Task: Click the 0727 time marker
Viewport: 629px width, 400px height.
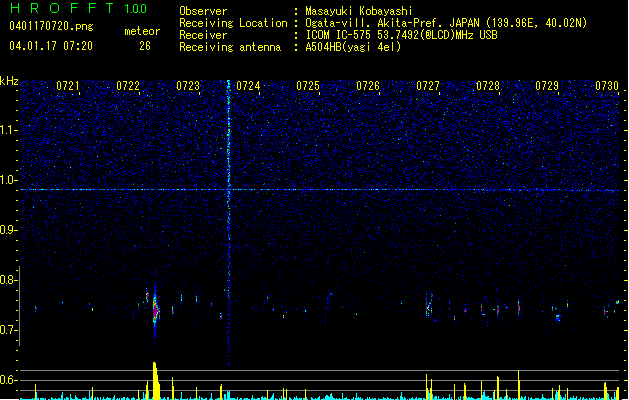Action: pyautogui.click(x=428, y=86)
